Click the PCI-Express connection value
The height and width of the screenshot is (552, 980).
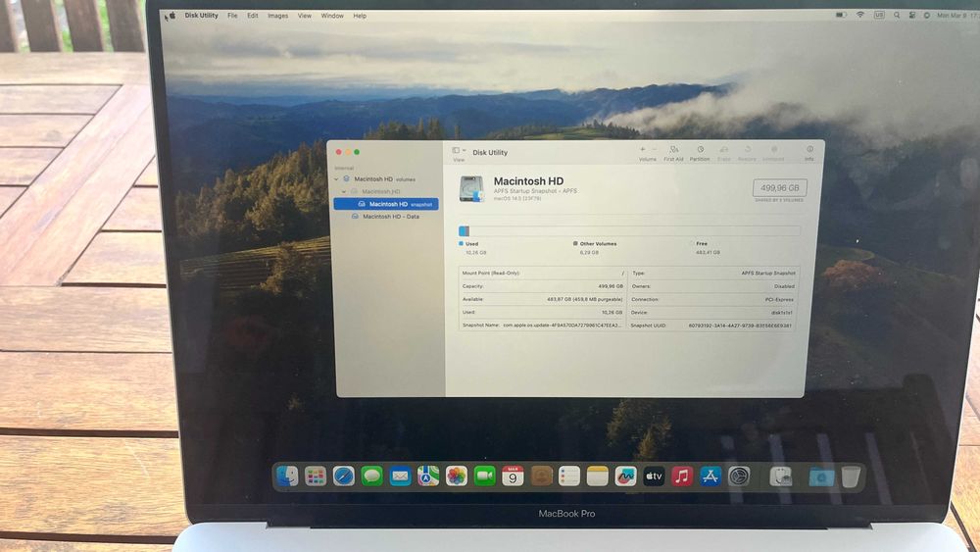click(x=779, y=299)
